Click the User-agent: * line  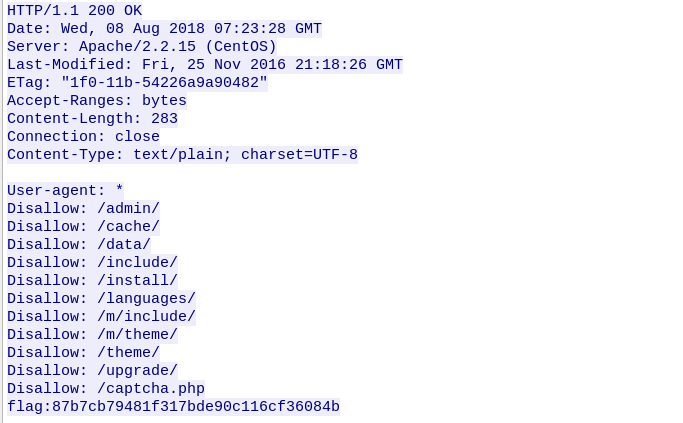(x=65, y=191)
